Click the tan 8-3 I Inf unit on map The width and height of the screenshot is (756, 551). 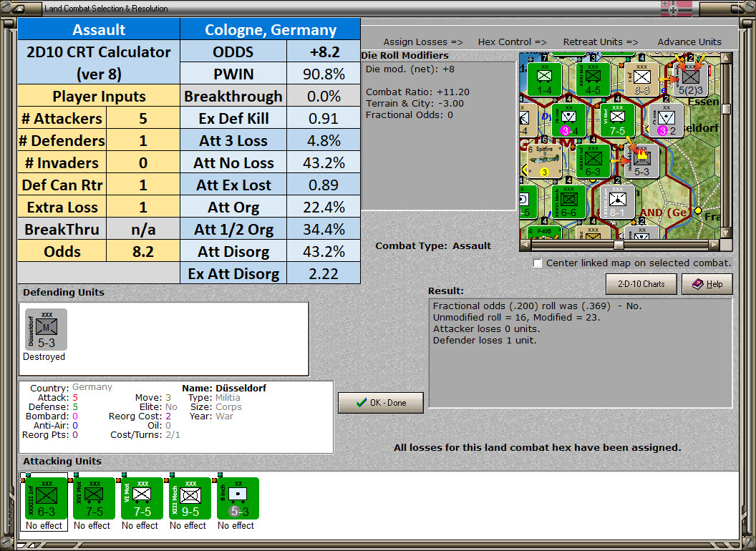point(641,79)
